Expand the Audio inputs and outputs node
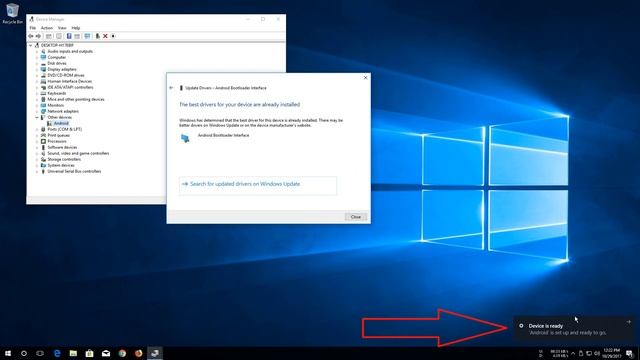This screenshot has width=640, height=360. (x=37, y=51)
